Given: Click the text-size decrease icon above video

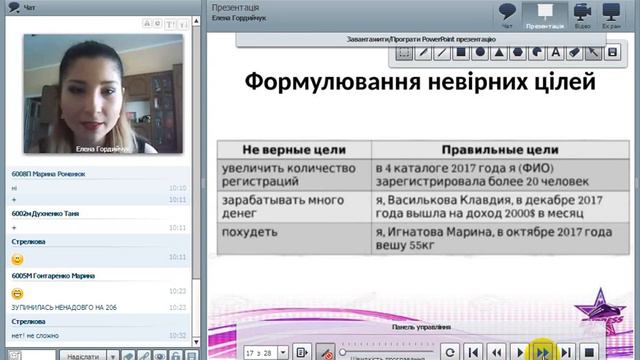Looking at the screenshot, I should coord(183,24).
